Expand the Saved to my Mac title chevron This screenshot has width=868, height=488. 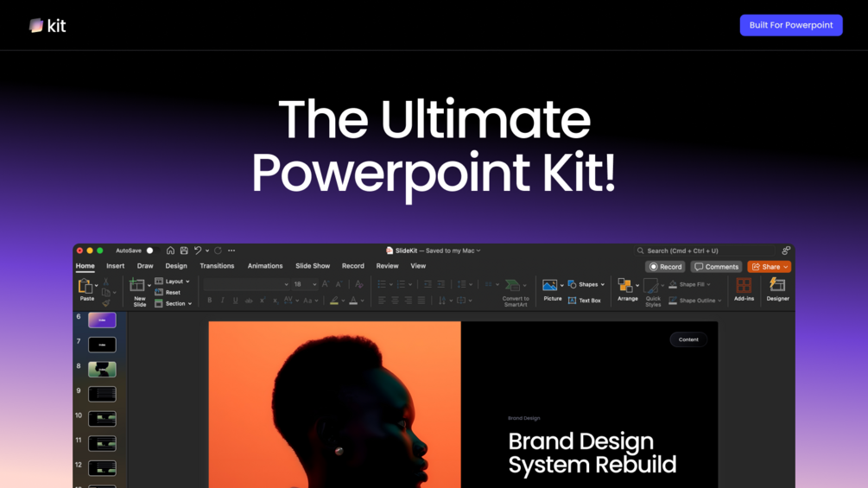(478, 250)
